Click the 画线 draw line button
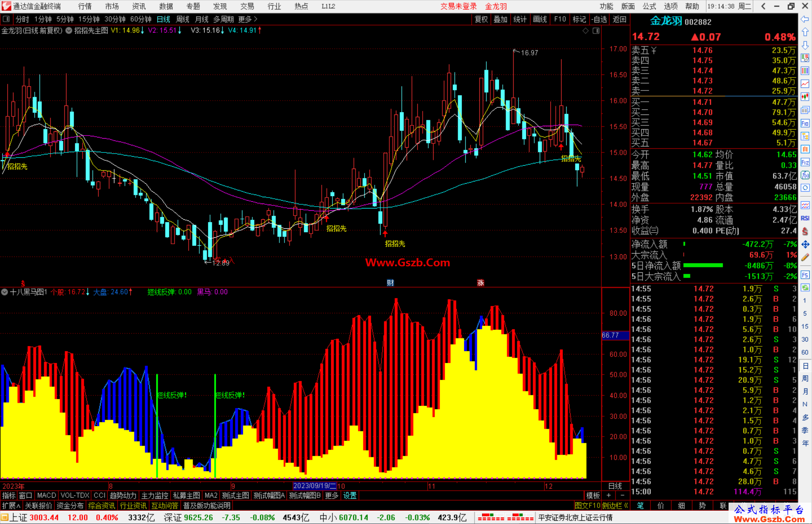 point(540,19)
